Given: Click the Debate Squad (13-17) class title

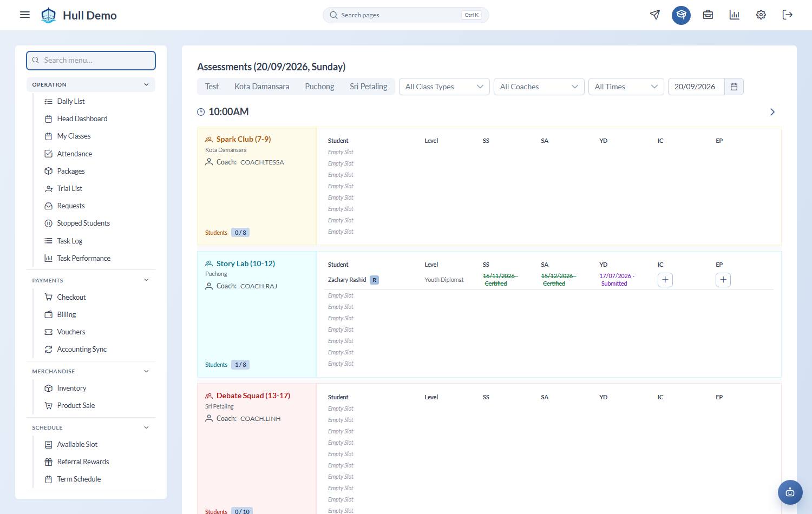Looking at the screenshot, I should (x=253, y=396).
